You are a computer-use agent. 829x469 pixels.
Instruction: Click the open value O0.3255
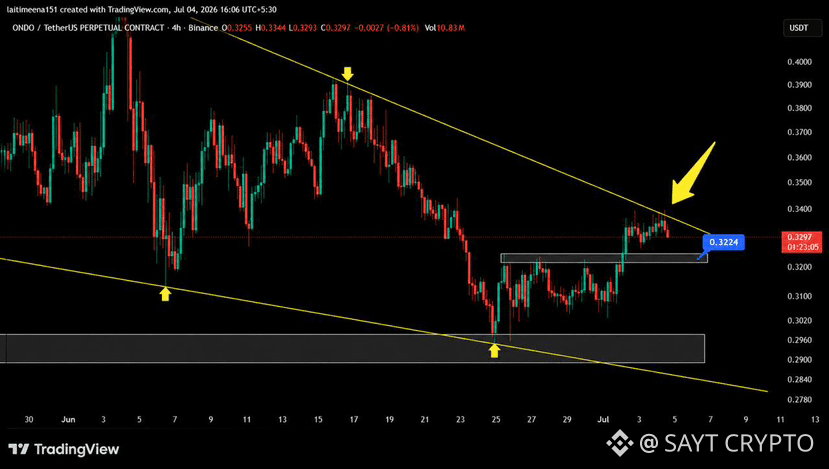[x=237, y=27]
